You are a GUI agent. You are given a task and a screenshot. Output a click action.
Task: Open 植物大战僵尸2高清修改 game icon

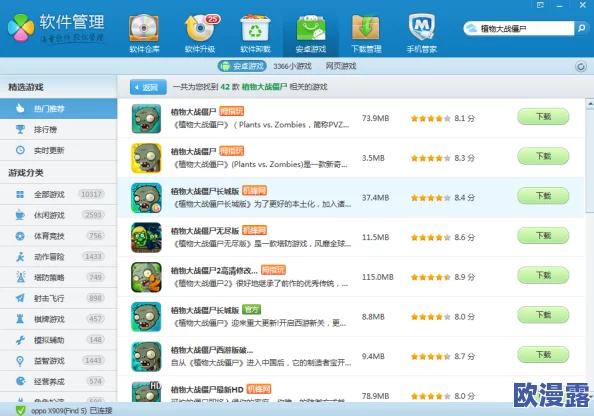tap(146, 277)
